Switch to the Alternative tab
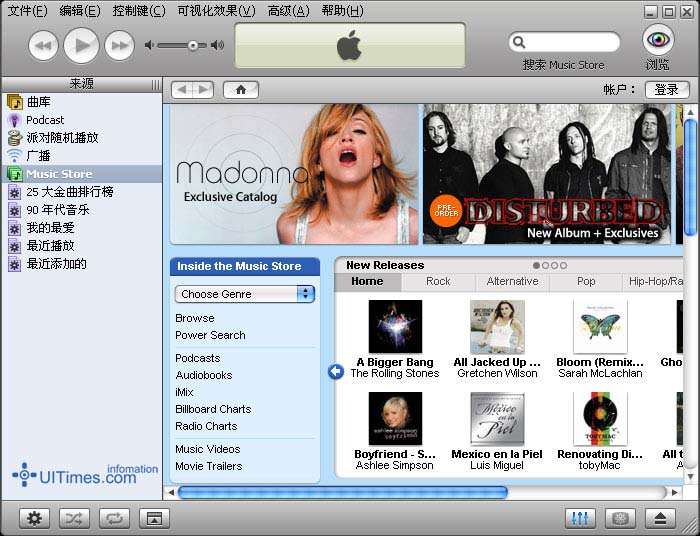Viewport: 700px width, 536px height. coord(512,282)
